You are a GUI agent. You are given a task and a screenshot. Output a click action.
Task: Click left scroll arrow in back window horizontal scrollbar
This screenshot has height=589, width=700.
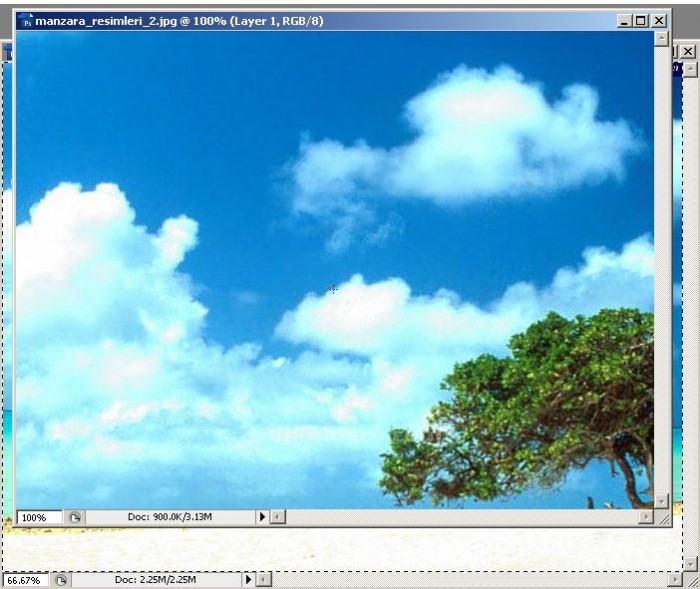(263, 580)
